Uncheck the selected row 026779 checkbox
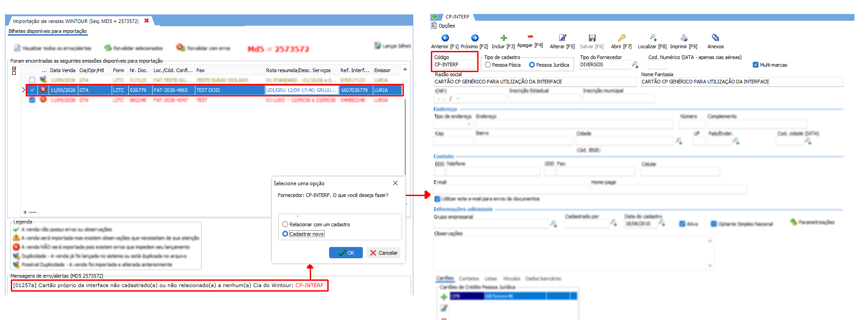868x320 pixels. click(x=32, y=90)
